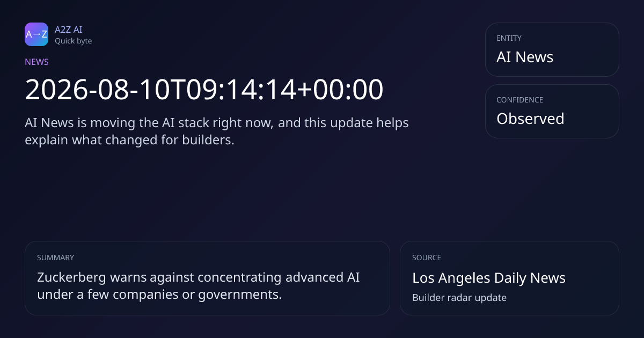Viewport: 644px width, 338px height.
Task: Open the SOURCE card
Action: pyautogui.click(x=509, y=278)
